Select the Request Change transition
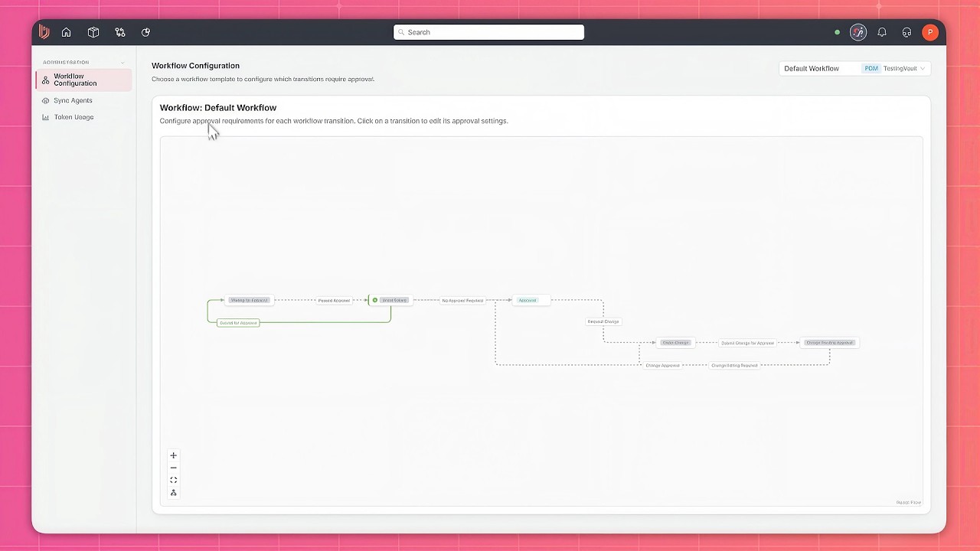This screenshot has height=551, width=980. (x=603, y=321)
